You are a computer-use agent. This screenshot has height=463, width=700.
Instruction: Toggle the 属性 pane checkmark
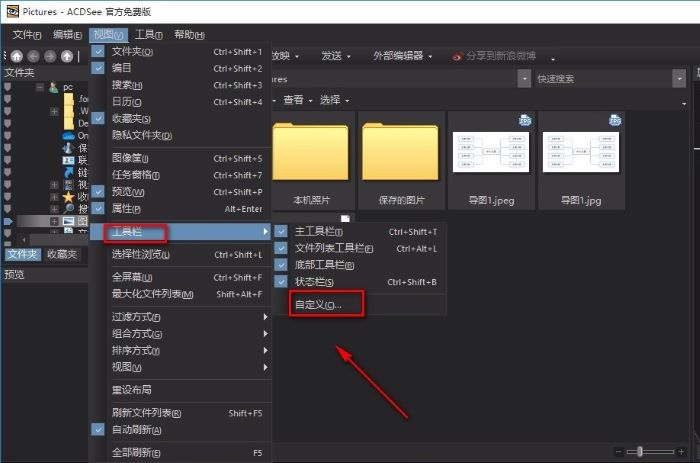(98, 209)
